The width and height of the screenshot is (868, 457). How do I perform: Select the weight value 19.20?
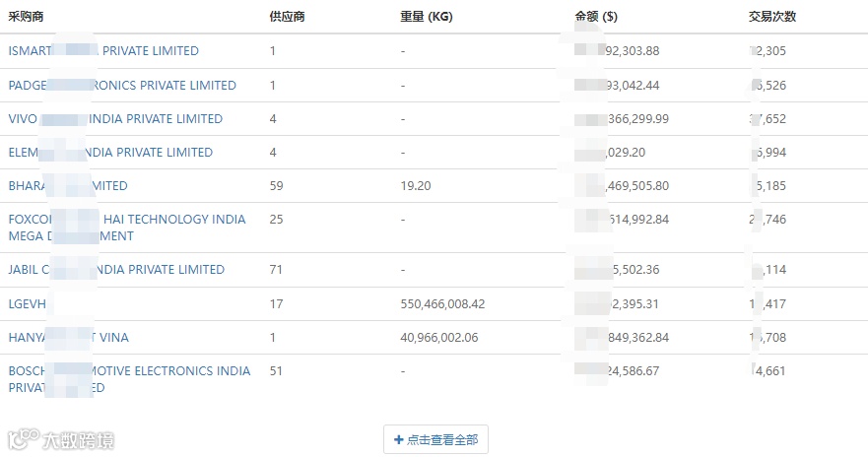(x=416, y=186)
